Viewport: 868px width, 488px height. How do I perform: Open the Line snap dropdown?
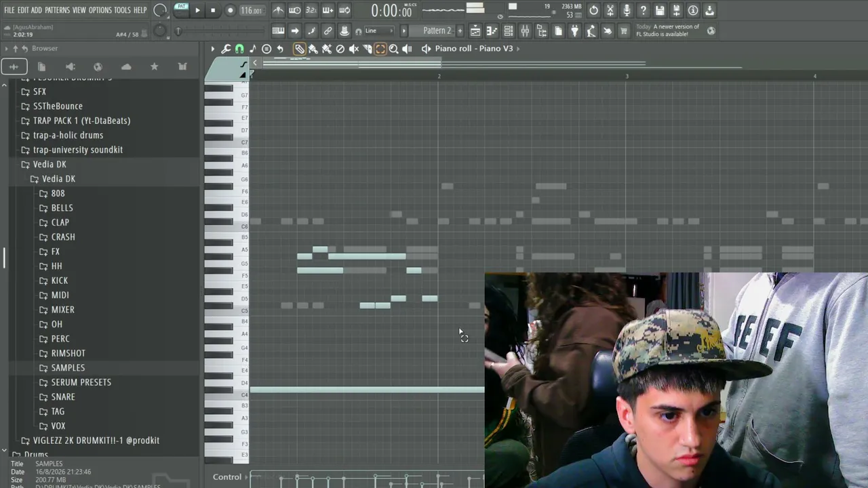[380, 31]
